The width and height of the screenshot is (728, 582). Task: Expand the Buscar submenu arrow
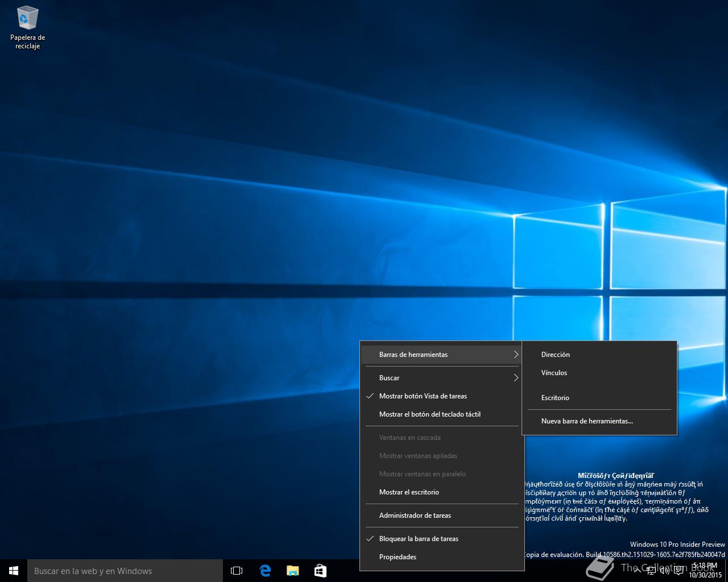(x=516, y=378)
